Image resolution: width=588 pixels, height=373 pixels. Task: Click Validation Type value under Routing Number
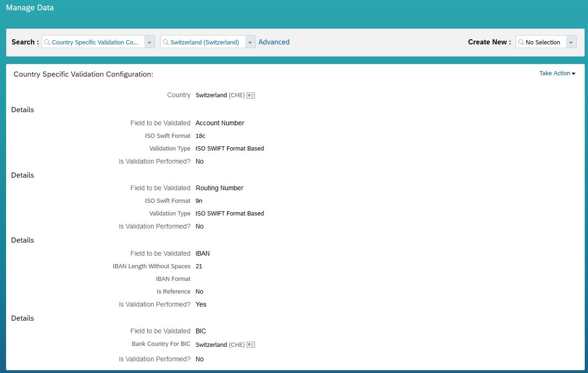(x=230, y=214)
